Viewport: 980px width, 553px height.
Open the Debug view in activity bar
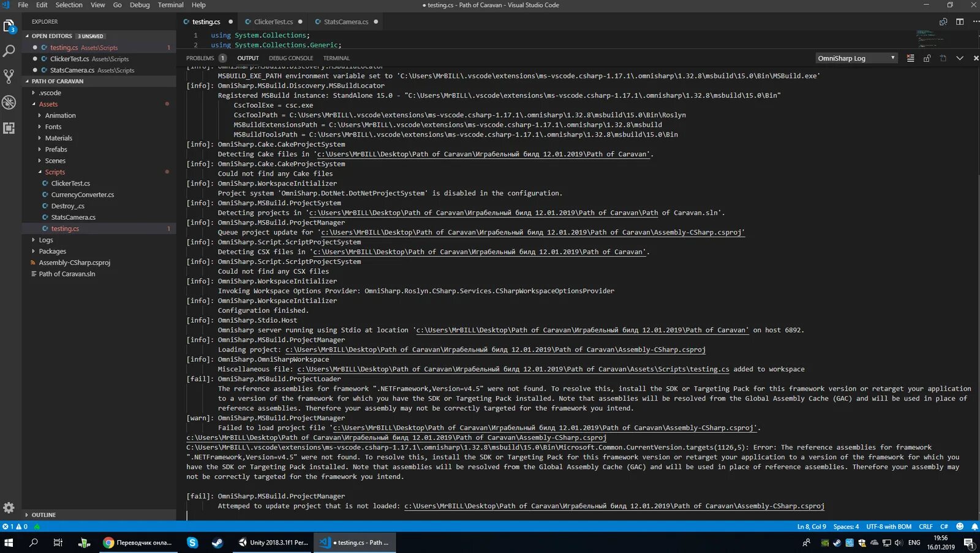point(9,102)
